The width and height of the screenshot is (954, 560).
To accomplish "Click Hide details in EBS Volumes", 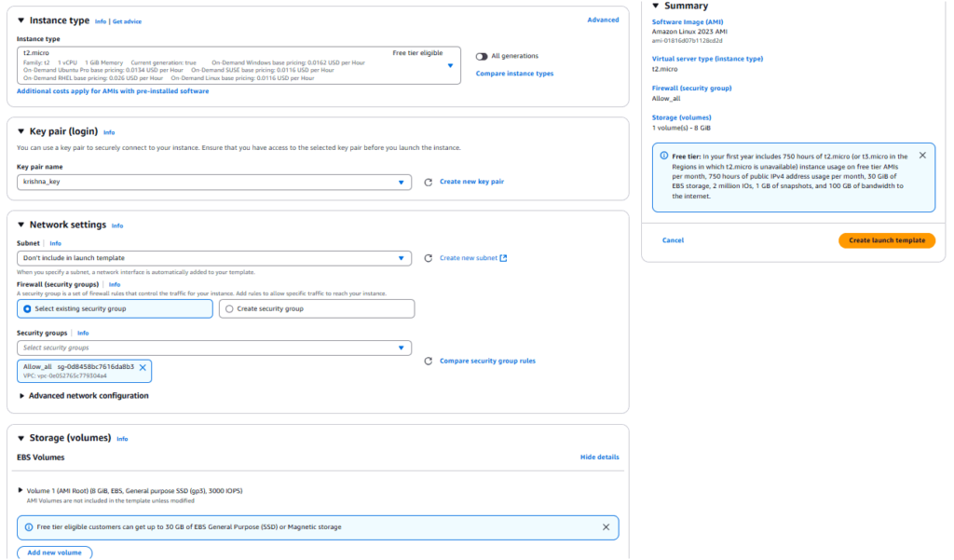I will (599, 458).
